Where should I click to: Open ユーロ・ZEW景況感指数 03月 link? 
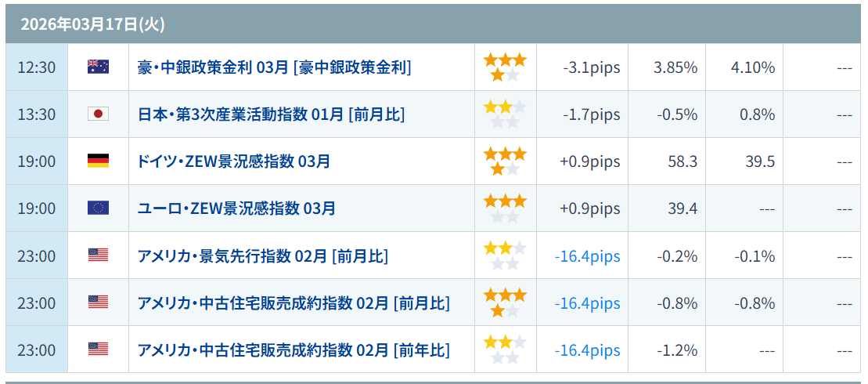point(236,208)
